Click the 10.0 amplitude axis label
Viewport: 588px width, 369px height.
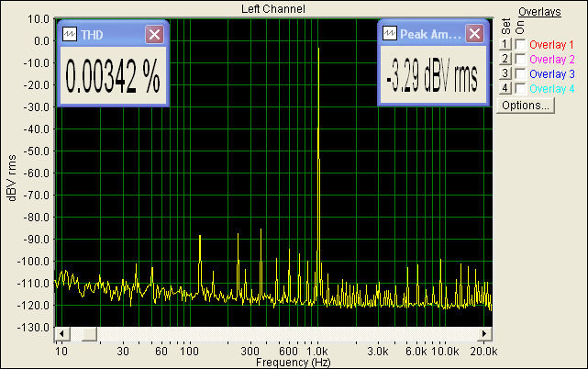point(39,18)
